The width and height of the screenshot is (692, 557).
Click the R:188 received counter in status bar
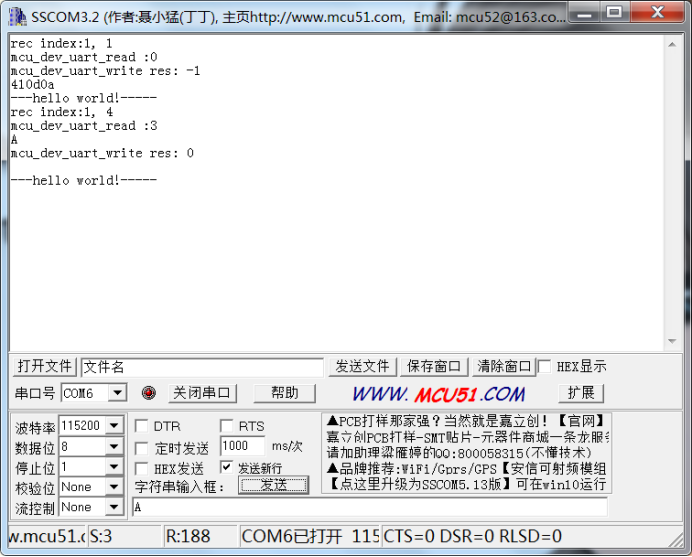point(201,536)
